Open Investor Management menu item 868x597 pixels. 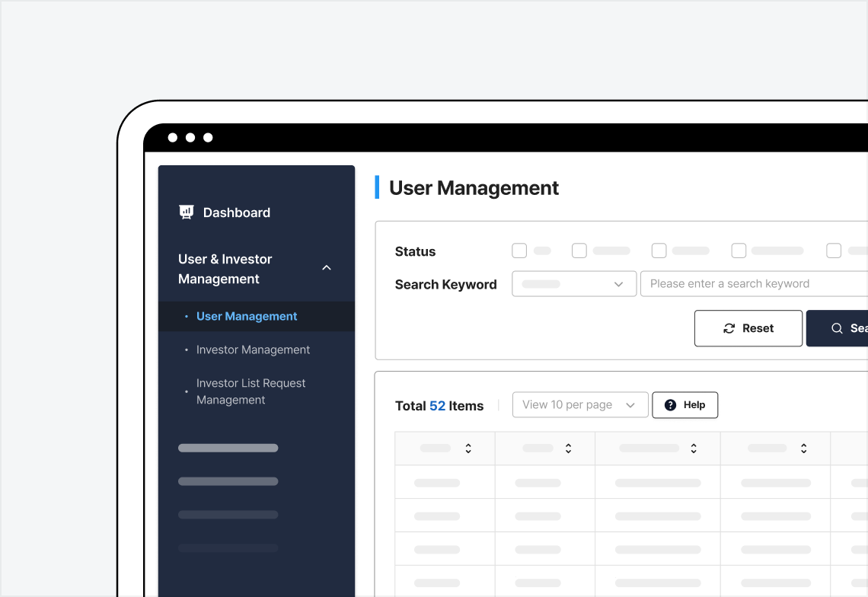253,350
